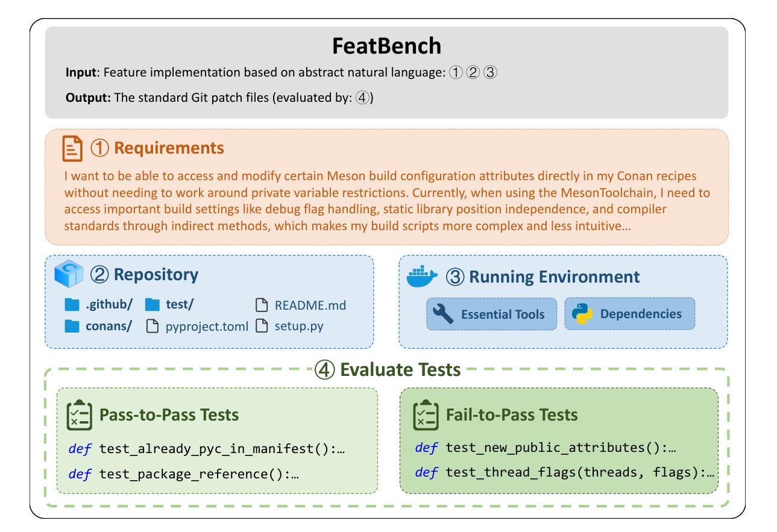Click the Docker whale icon
Image resolution: width=777 pixels, height=532 pixels.
tap(422, 276)
